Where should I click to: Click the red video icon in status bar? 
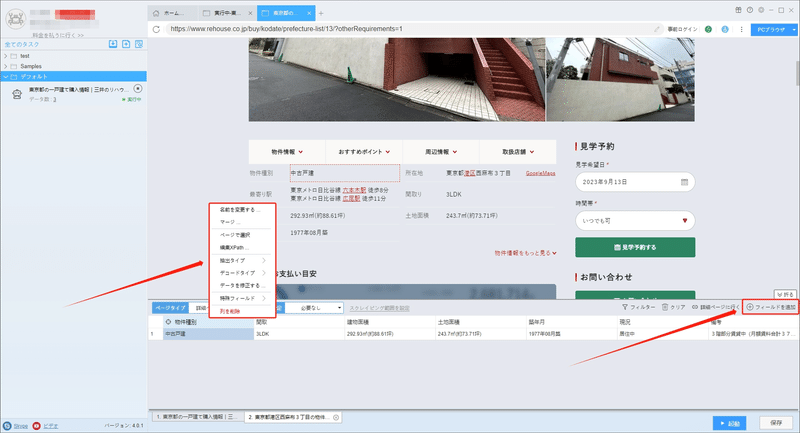(36, 425)
